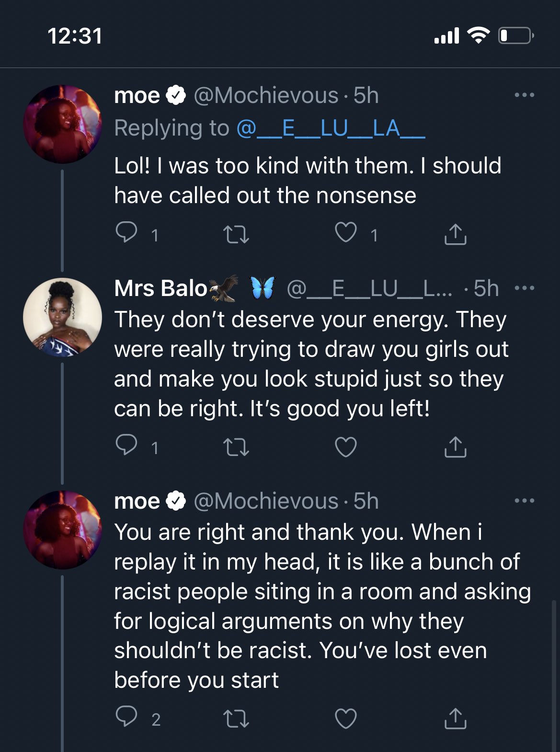Like Mrs Balo's tweet
Image resolution: width=560 pixels, height=752 pixels.
(345, 447)
